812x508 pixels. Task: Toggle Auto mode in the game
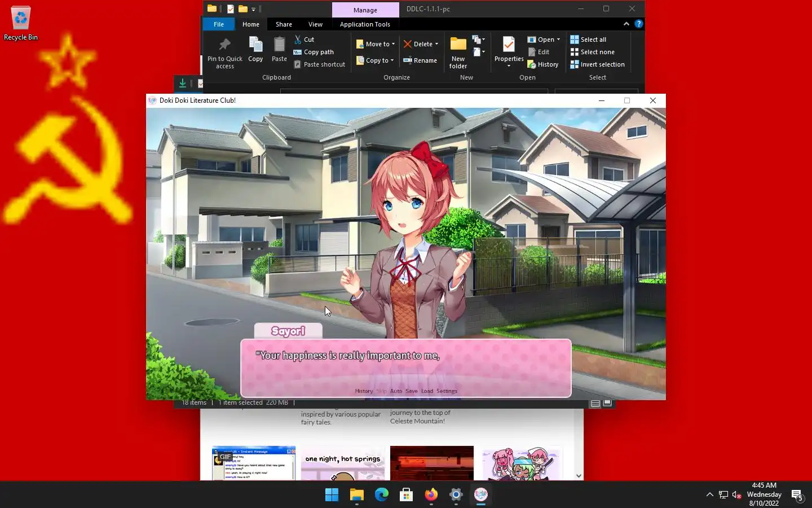(x=396, y=391)
